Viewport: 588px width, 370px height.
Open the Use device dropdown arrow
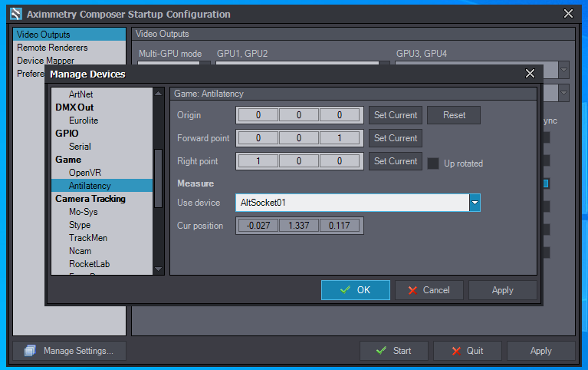(475, 203)
